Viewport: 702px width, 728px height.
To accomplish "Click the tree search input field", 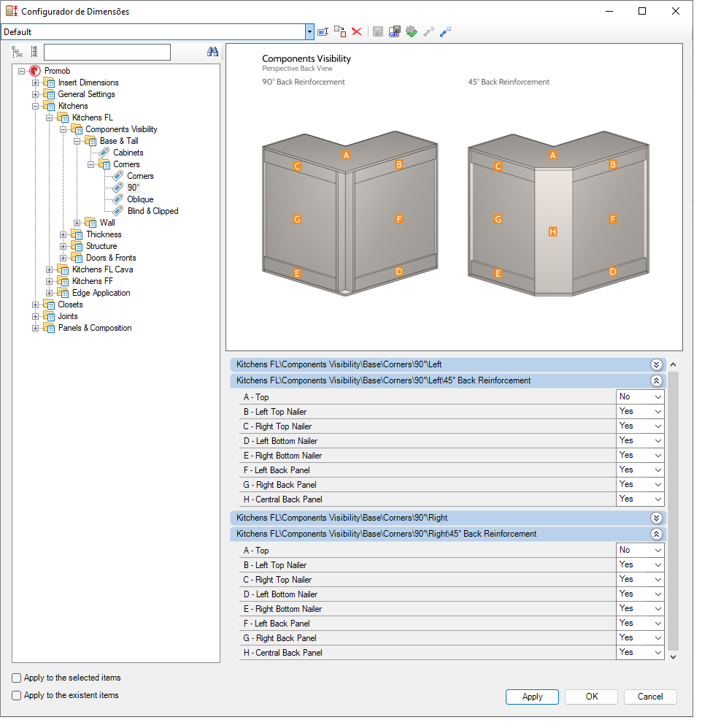I will pyautogui.click(x=107, y=52).
